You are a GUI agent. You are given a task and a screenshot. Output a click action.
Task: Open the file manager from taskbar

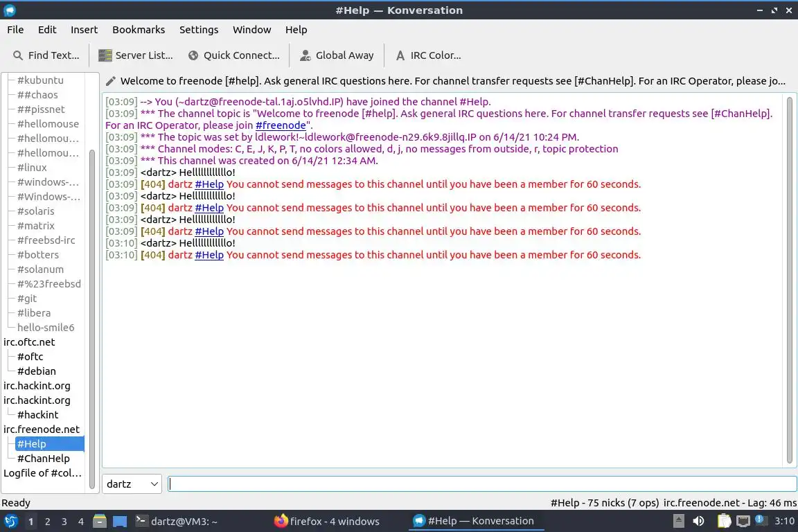pyautogui.click(x=100, y=521)
